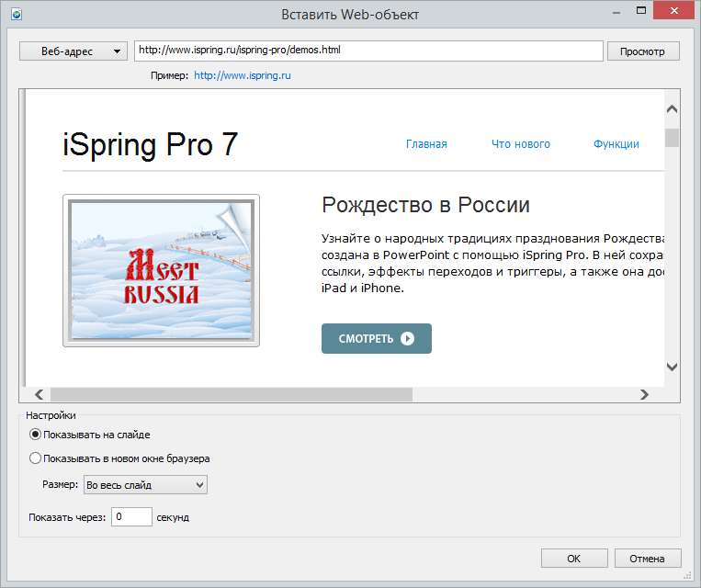Image resolution: width=701 pixels, height=588 pixels.
Task: Click the resize grip at dialog corner
Action: [687, 575]
